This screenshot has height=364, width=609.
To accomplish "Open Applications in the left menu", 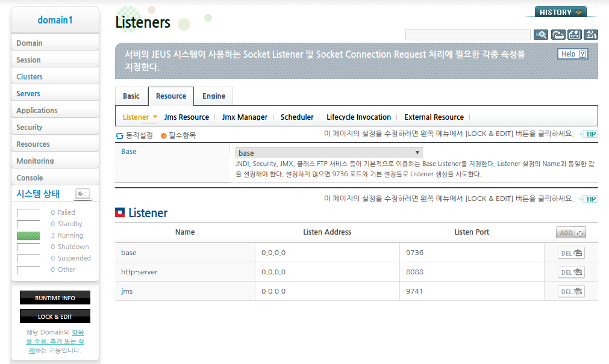I will point(55,110).
